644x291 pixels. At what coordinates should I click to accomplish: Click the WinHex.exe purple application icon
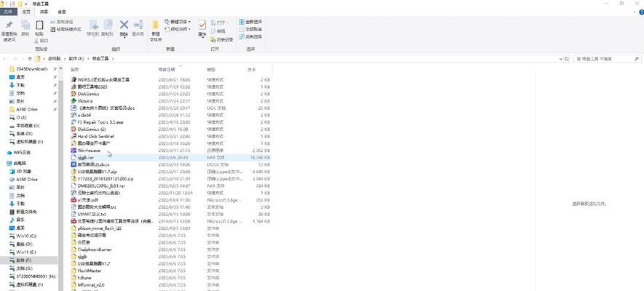click(x=74, y=150)
